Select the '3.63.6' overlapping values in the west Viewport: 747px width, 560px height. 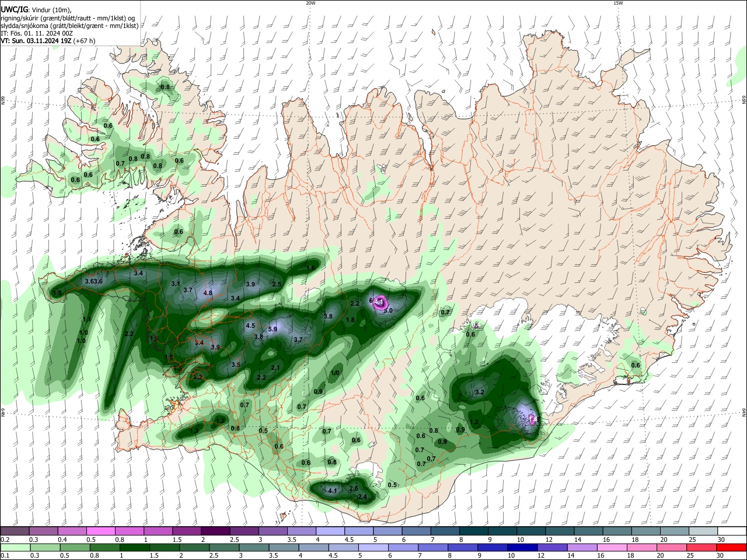[x=94, y=282]
